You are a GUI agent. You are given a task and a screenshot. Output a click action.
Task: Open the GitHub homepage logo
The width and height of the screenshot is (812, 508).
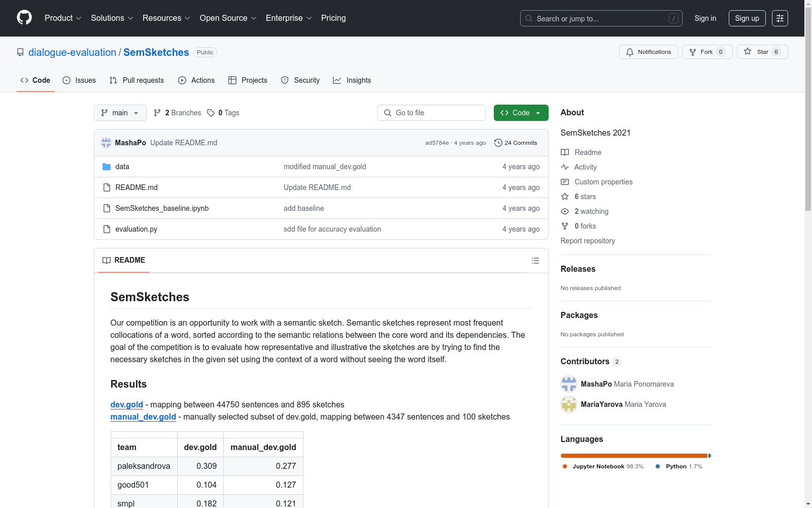click(x=24, y=18)
